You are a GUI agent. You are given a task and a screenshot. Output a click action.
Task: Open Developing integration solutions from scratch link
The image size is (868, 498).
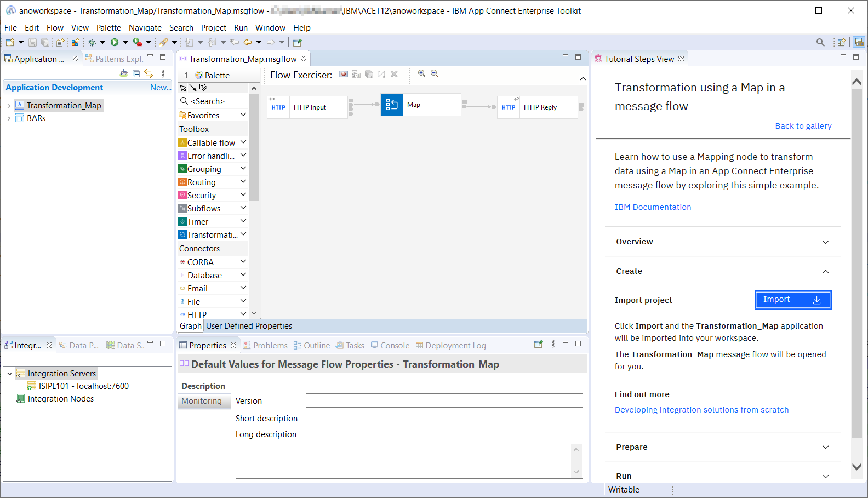click(x=701, y=410)
